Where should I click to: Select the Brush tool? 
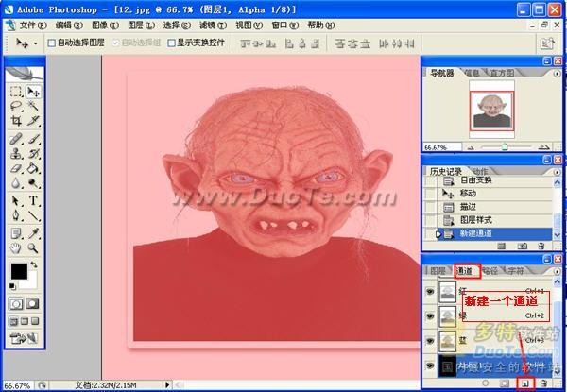(x=33, y=139)
